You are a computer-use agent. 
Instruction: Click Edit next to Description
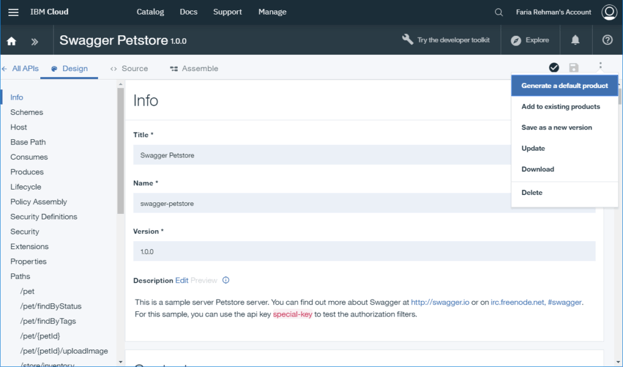(x=182, y=280)
